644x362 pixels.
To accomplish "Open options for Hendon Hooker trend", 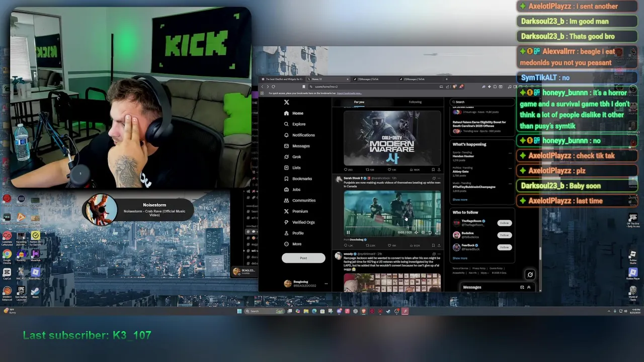I will click(x=510, y=152).
